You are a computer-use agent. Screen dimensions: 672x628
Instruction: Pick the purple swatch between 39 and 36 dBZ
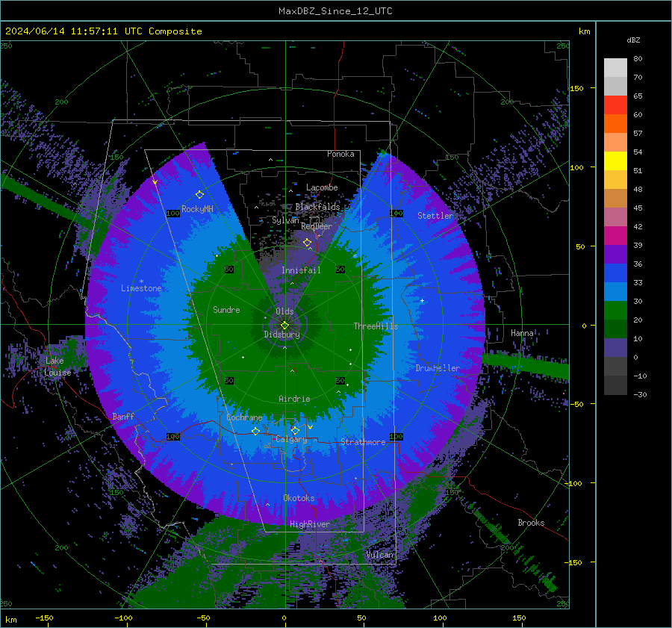point(615,255)
